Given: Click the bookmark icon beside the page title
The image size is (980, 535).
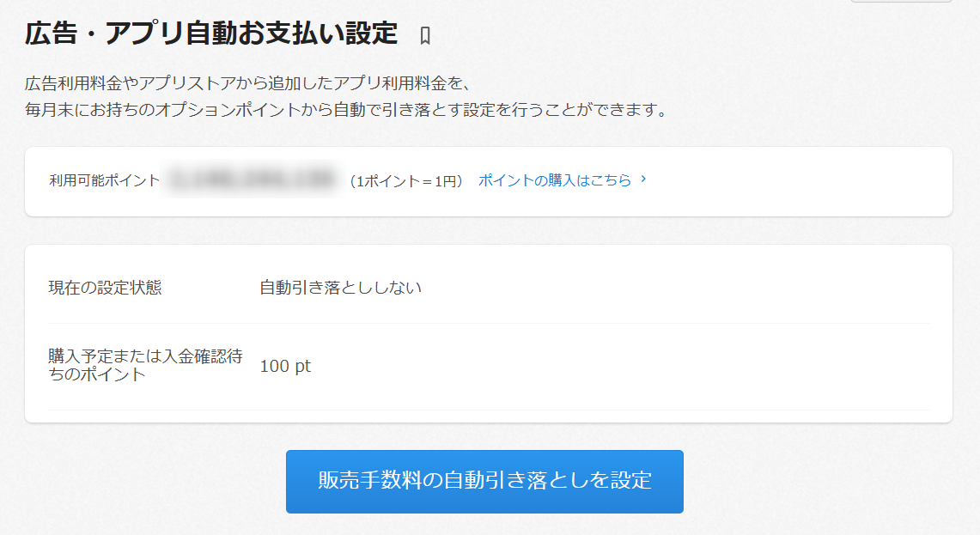Looking at the screenshot, I should (x=424, y=36).
